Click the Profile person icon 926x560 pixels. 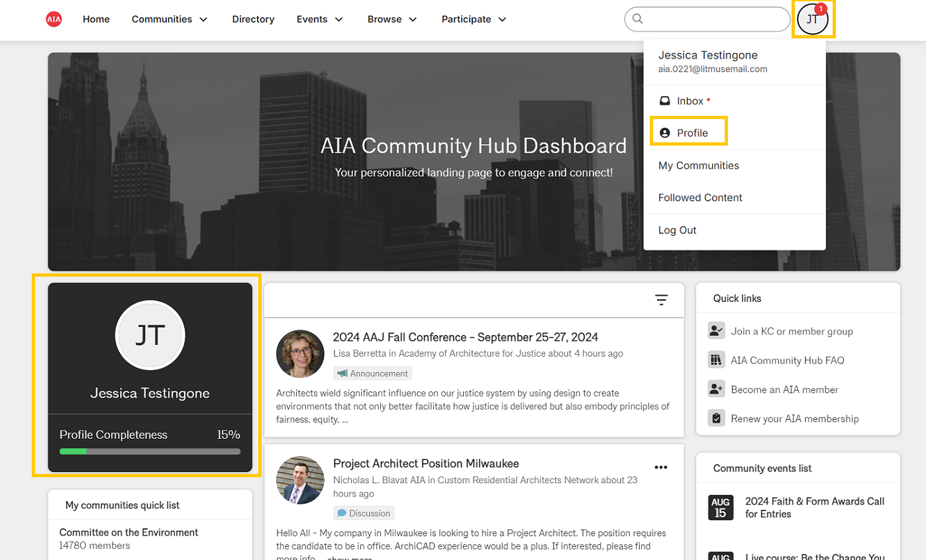[x=665, y=133]
